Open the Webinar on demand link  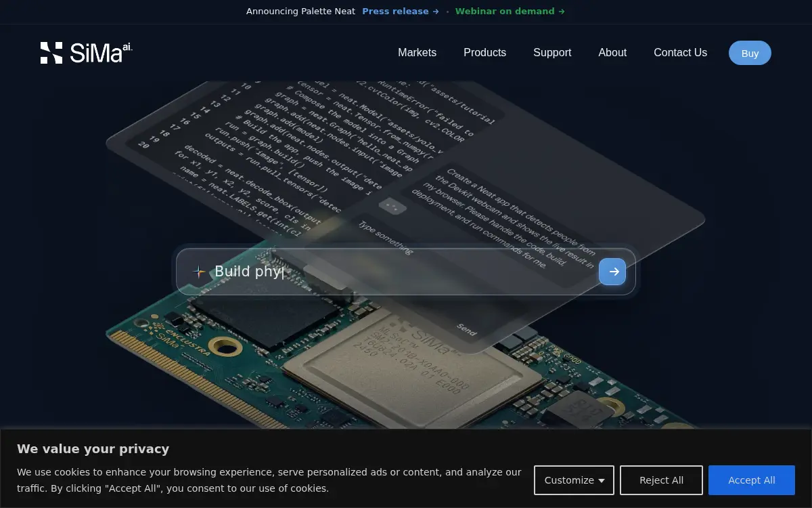click(510, 12)
